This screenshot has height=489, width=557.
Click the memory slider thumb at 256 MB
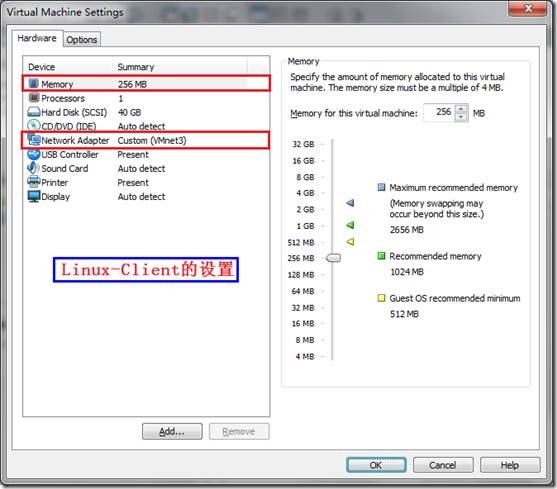(333, 258)
